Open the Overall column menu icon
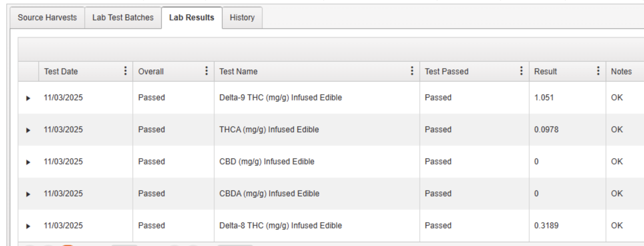The height and width of the screenshot is (246, 644). tap(207, 71)
